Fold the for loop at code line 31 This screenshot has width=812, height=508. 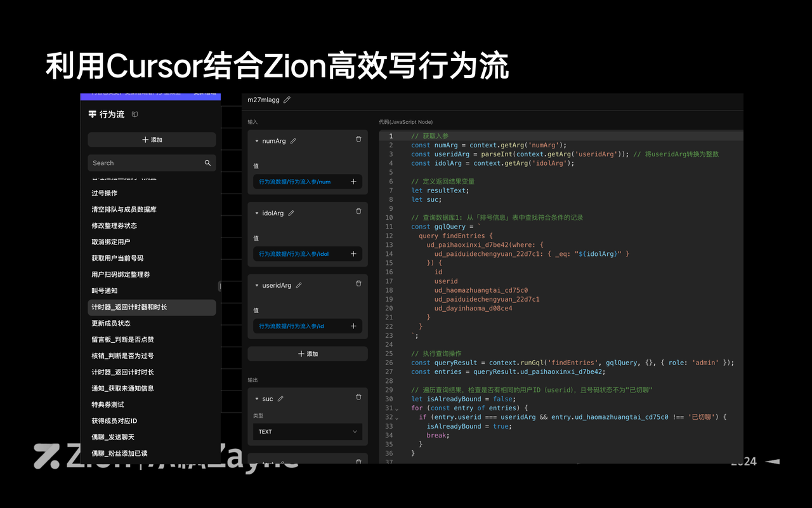(x=397, y=408)
